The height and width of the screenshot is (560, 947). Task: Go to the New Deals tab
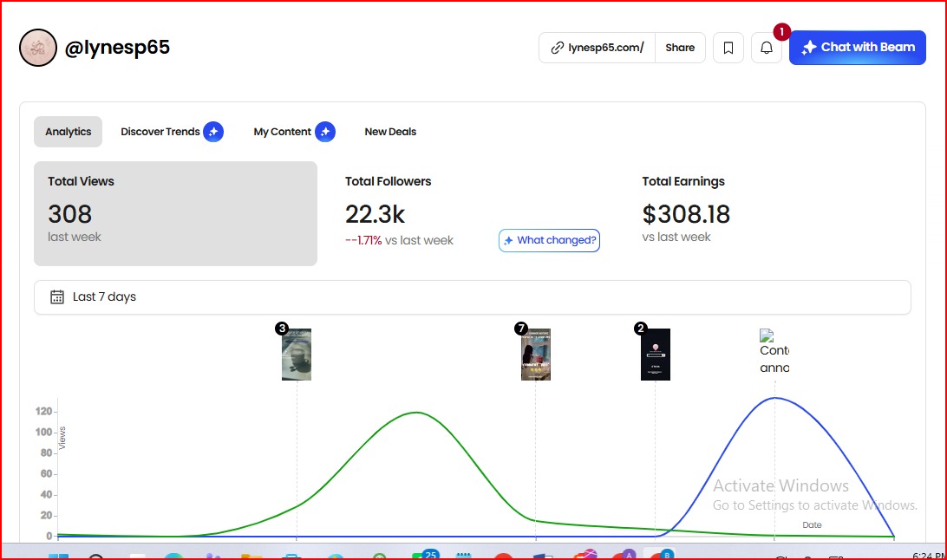pyautogui.click(x=390, y=132)
